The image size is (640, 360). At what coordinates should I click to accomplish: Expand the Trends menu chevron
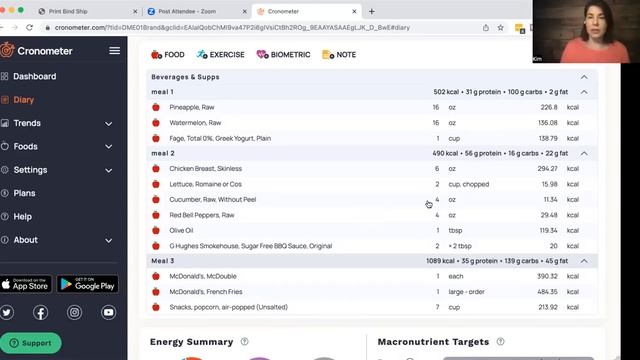(x=109, y=124)
